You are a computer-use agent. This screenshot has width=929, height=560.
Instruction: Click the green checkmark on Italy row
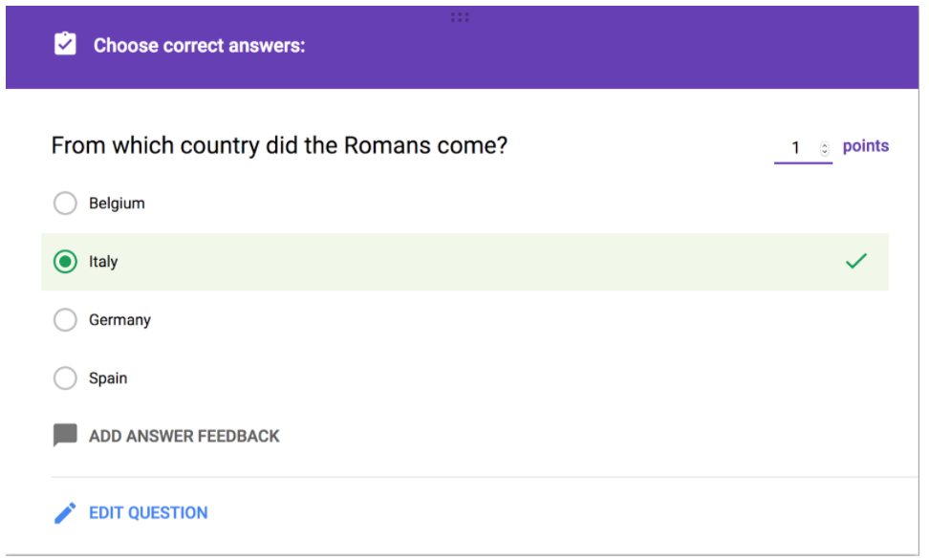tap(856, 261)
